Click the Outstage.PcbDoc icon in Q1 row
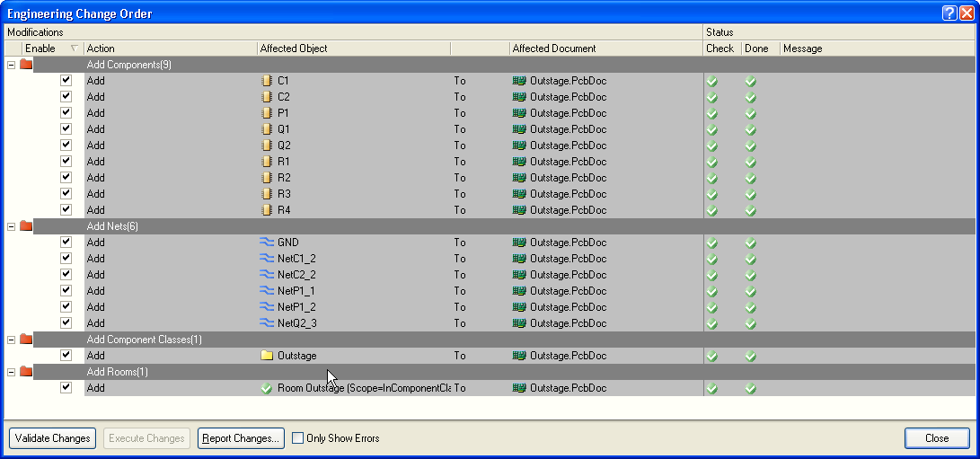 coord(518,129)
